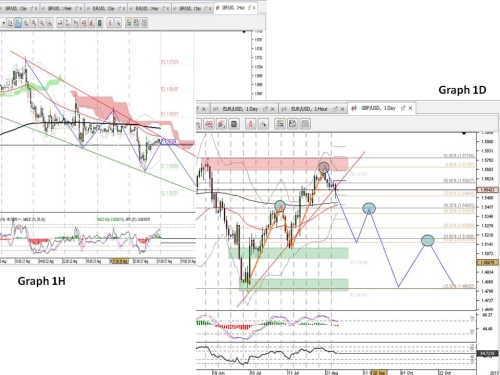Click the grayed-out icon ending the lower chart toolbar

[x=305, y=124]
